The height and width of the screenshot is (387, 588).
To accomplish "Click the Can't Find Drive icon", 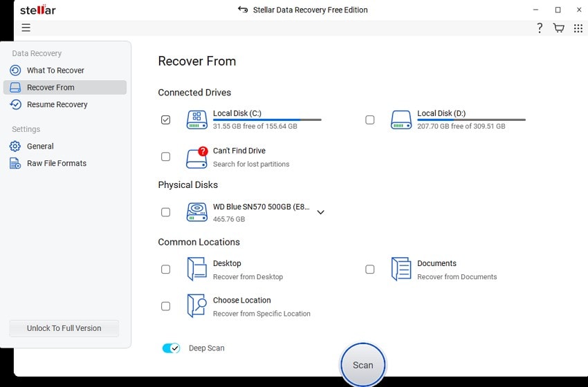I will coord(197,158).
